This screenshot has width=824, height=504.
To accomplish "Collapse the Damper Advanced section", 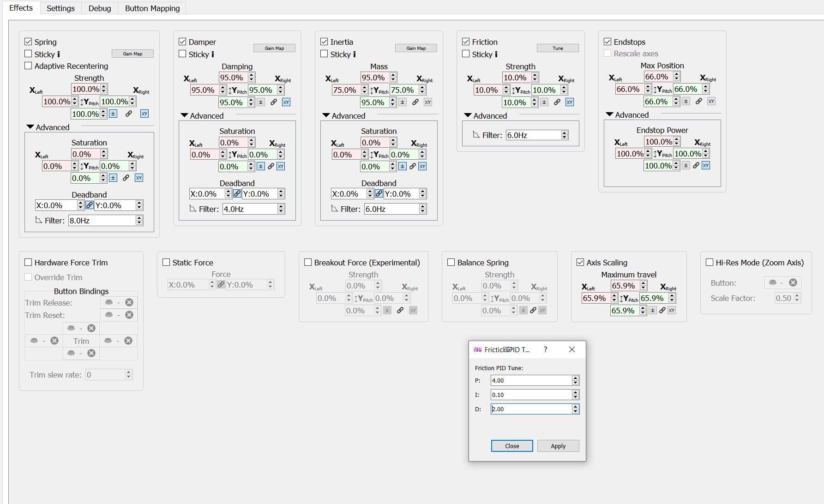I will coord(185,115).
